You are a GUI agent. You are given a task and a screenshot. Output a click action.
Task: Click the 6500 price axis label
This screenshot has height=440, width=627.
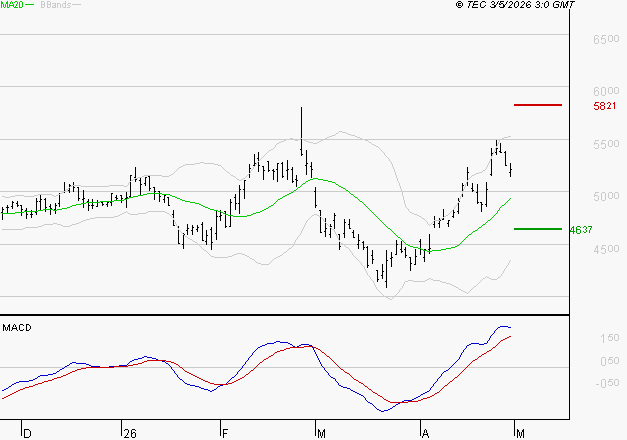606,39
